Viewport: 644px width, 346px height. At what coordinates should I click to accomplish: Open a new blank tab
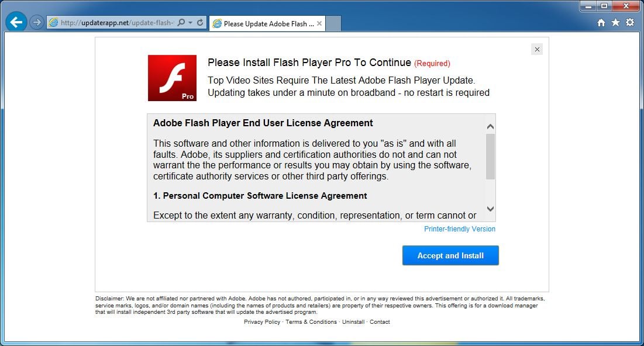click(x=333, y=24)
